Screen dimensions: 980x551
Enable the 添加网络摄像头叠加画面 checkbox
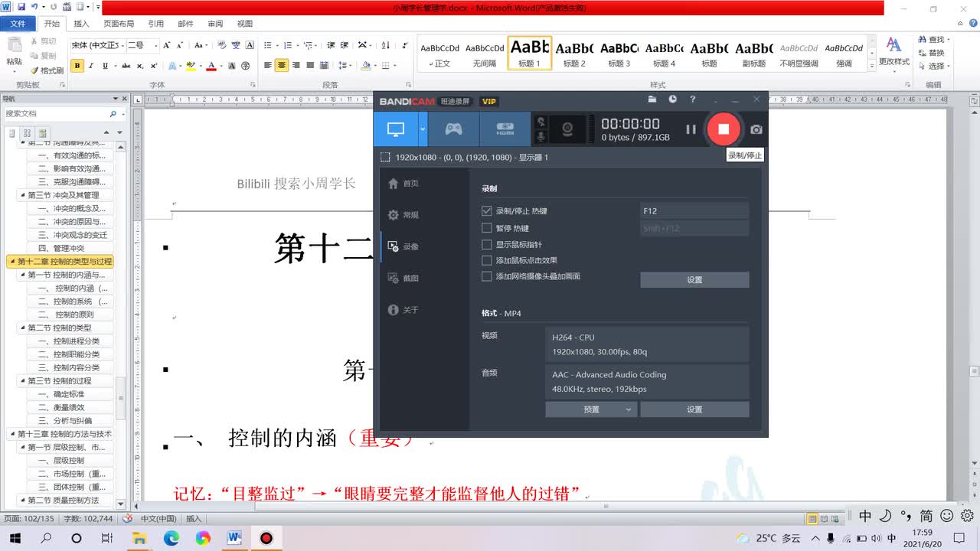486,276
